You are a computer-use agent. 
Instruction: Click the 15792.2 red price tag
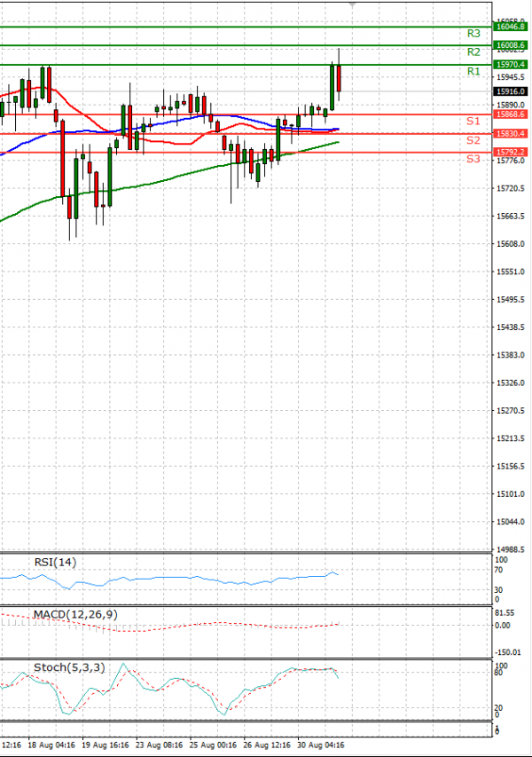point(510,152)
